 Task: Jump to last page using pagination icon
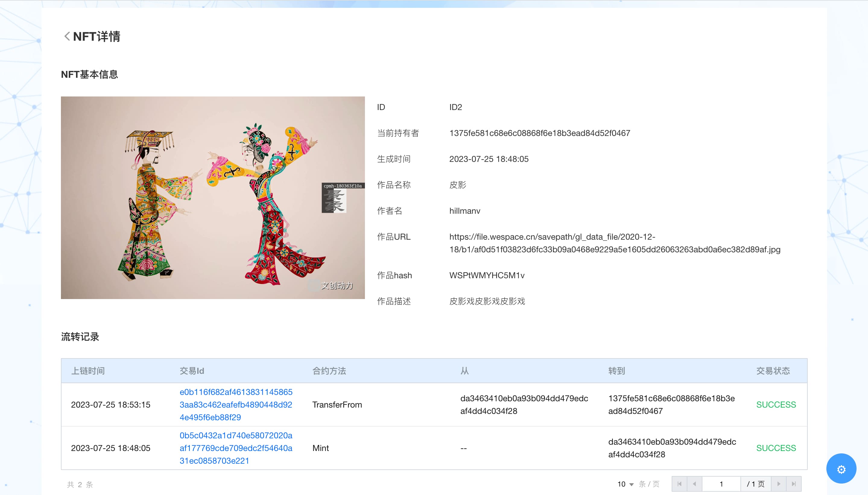[x=794, y=484]
